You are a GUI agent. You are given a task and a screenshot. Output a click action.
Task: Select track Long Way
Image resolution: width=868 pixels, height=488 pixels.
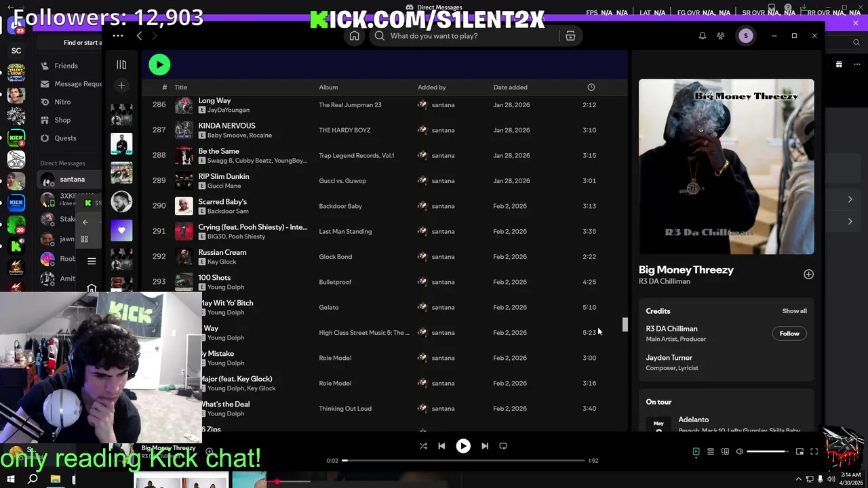[214, 100]
